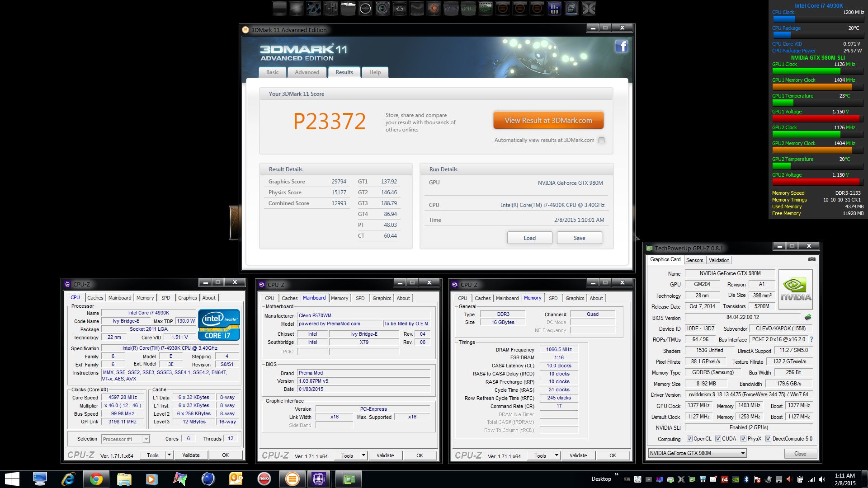Open the white-paper folder icon in the top dock
Screen dimensions: 868x488
(348, 8)
